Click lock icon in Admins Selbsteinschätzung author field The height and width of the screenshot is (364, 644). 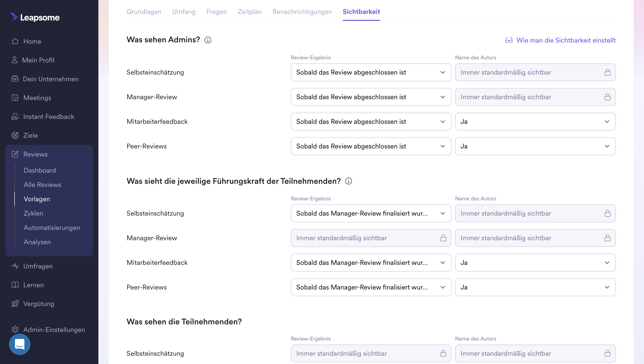tap(608, 72)
